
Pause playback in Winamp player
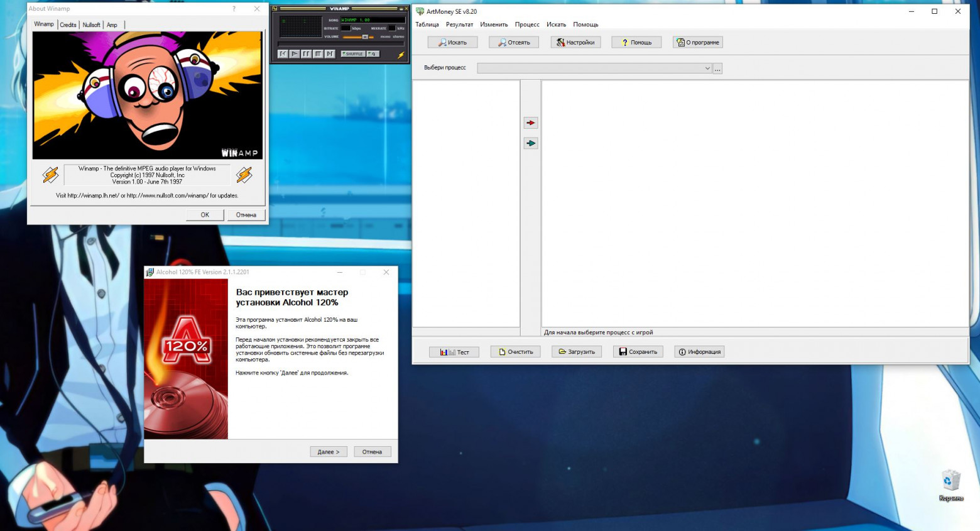(x=307, y=54)
